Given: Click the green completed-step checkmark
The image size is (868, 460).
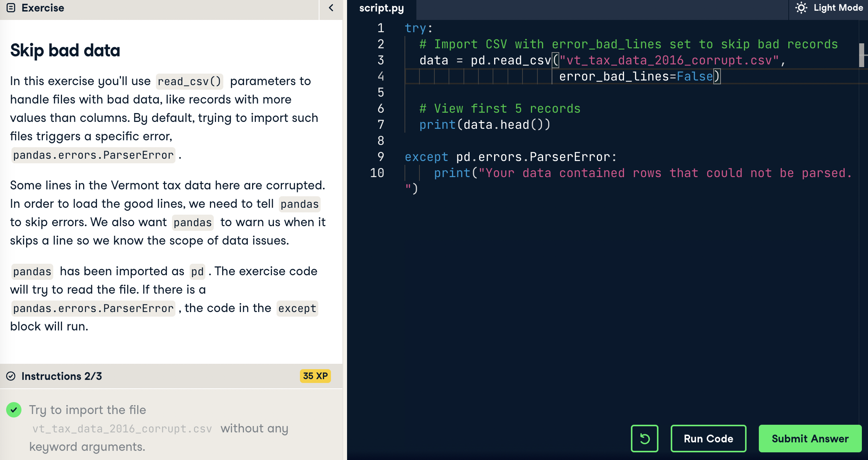Looking at the screenshot, I should [14, 410].
